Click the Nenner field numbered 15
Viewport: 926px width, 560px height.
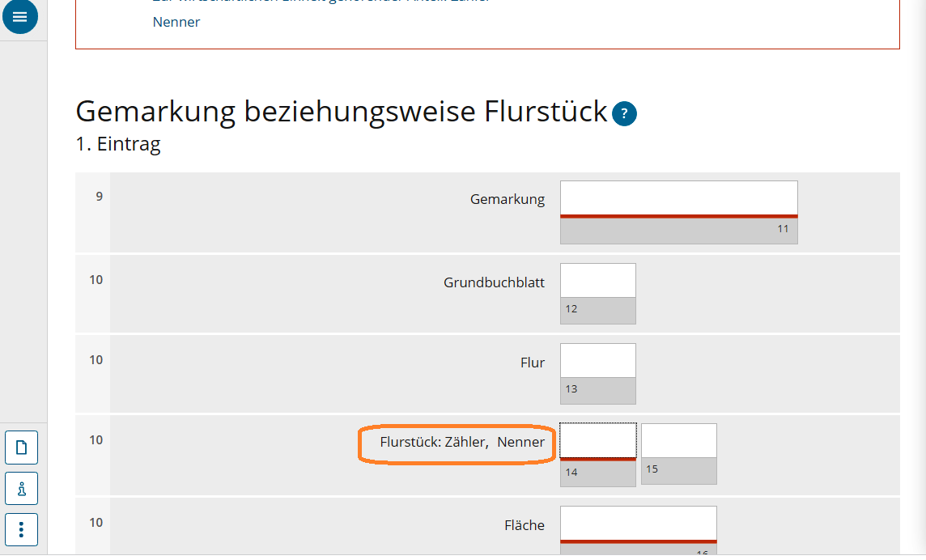pos(678,439)
